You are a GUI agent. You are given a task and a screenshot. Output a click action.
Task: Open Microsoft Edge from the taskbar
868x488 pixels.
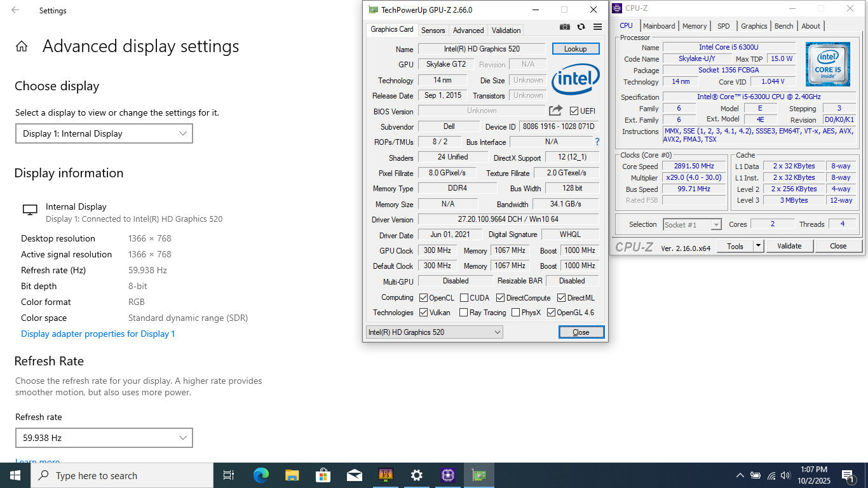(x=261, y=475)
